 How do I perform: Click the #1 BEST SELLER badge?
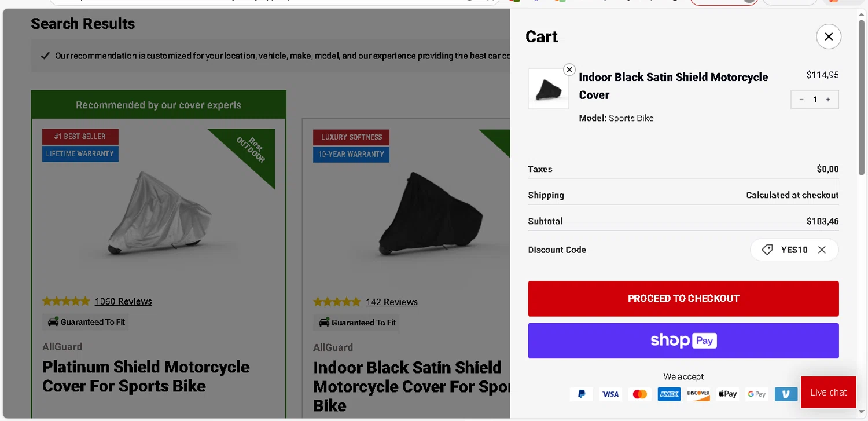click(x=80, y=137)
